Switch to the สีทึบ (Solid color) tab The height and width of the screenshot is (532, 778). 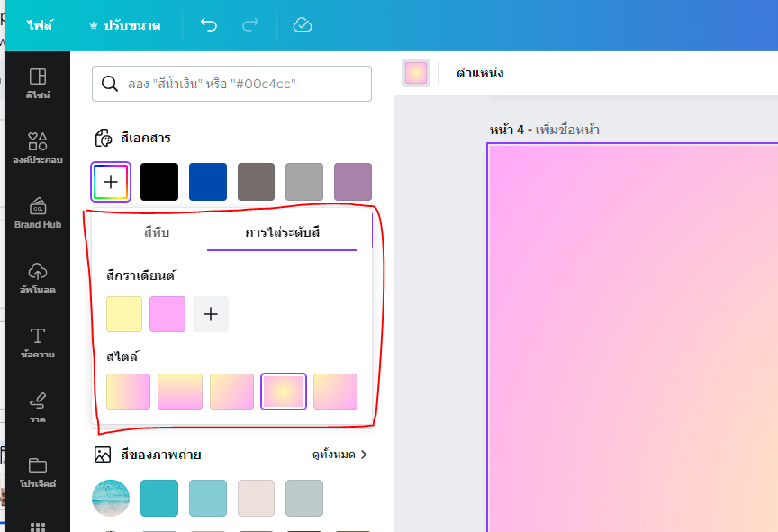click(157, 232)
